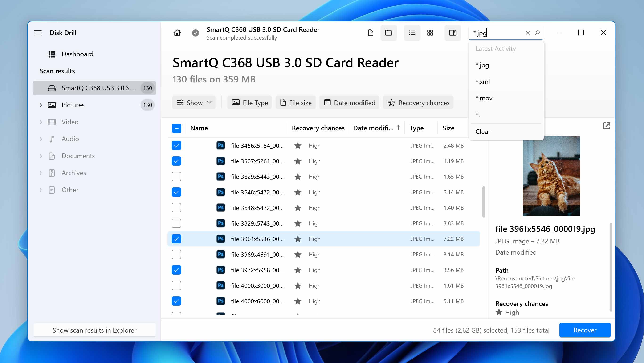This screenshot has height=363, width=644.
Task: Expand the Video category in sidebar
Action: click(x=41, y=121)
